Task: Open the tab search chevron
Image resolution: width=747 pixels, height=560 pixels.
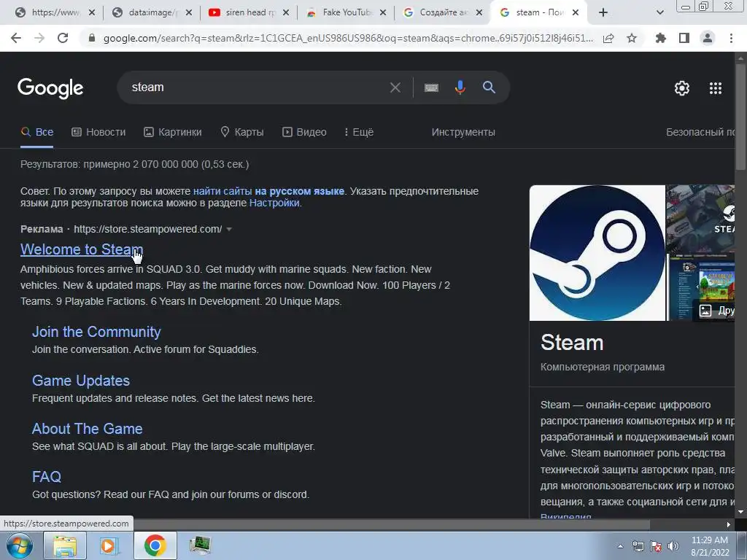Action: tap(659, 13)
